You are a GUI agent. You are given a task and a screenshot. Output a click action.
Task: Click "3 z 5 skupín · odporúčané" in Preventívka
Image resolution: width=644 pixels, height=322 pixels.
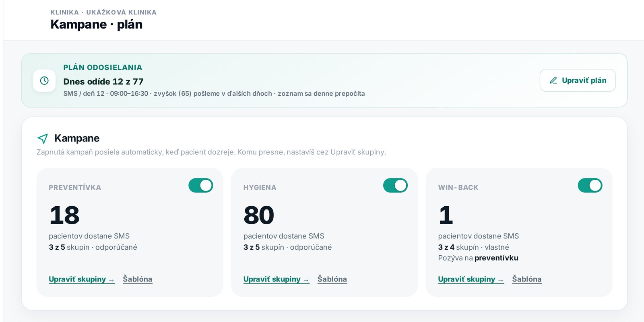coord(93,247)
